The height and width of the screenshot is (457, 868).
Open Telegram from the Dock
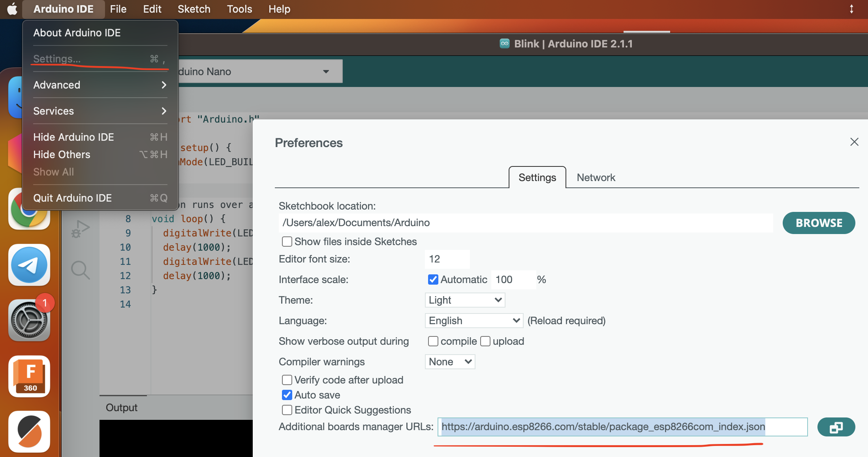coord(29,265)
